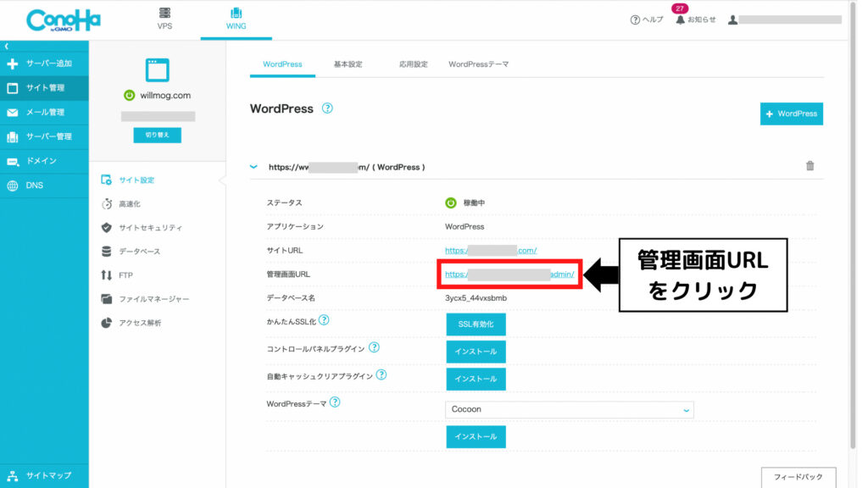Click the SSL有効化 button

(x=476, y=324)
